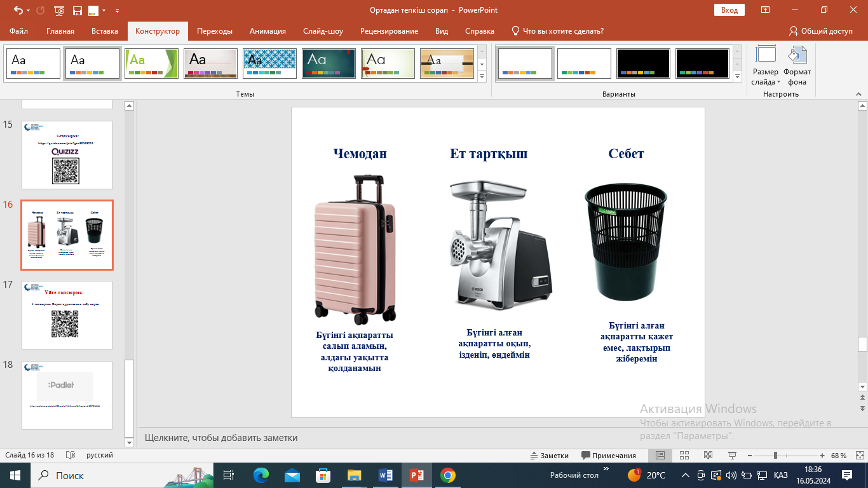Click the Вход sign-in button
The height and width of the screenshot is (488, 868).
(x=729, y=10)
